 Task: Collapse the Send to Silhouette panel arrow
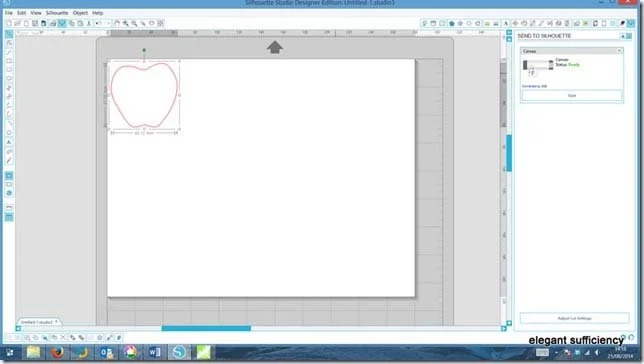coord(623,36)
